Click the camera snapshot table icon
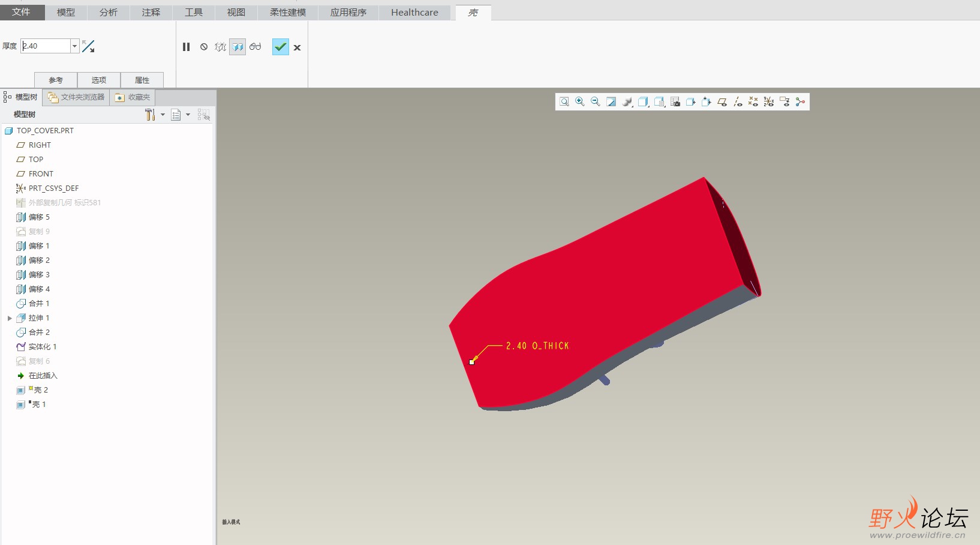This screenshot has width=980, height=545. [675, 102]
